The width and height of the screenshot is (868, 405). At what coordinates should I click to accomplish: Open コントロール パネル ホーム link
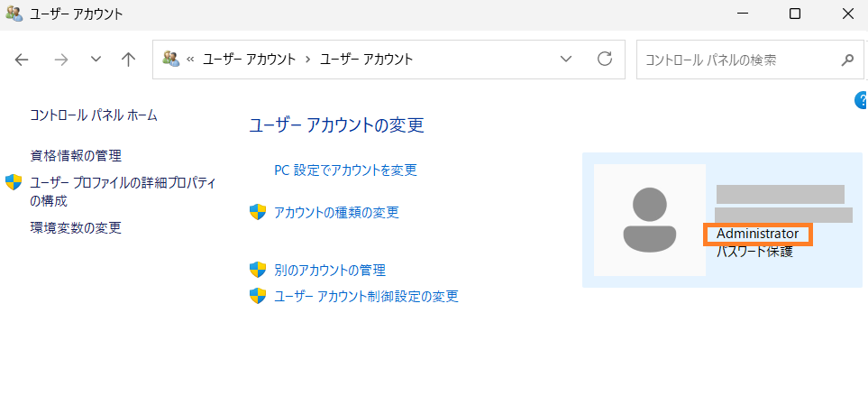tap(94, 115)
